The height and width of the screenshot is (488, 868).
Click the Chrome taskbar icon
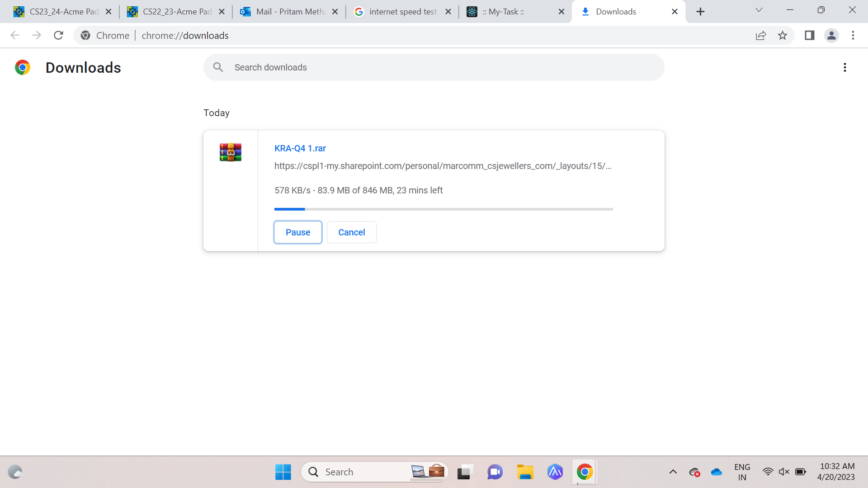pyautogui.click(x=585, y=472)
